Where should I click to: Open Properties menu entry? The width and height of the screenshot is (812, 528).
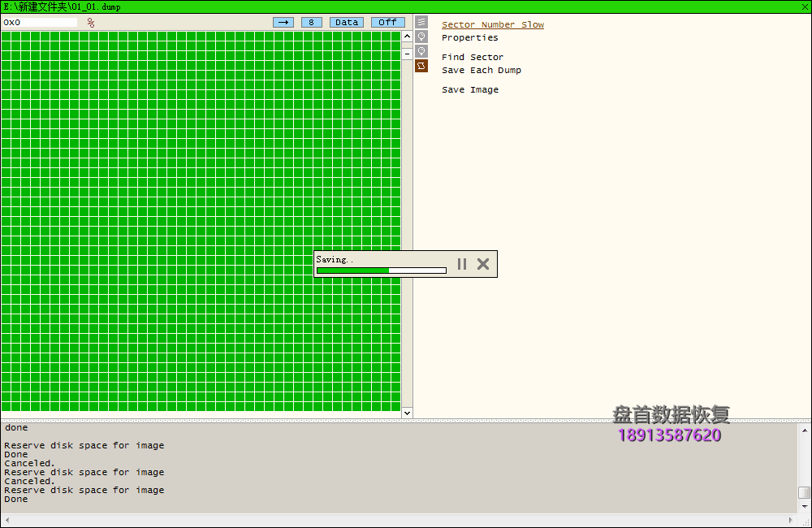pos(469,38)
